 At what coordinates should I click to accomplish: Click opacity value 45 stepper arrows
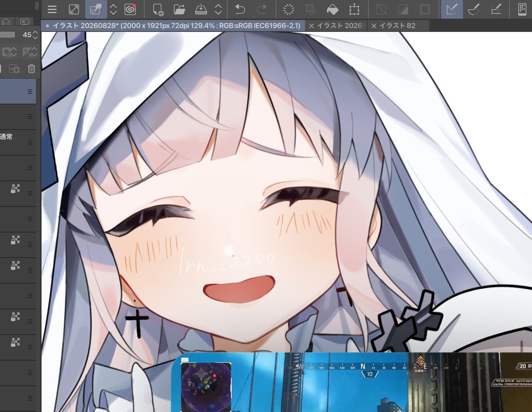(x=35, y=35)
